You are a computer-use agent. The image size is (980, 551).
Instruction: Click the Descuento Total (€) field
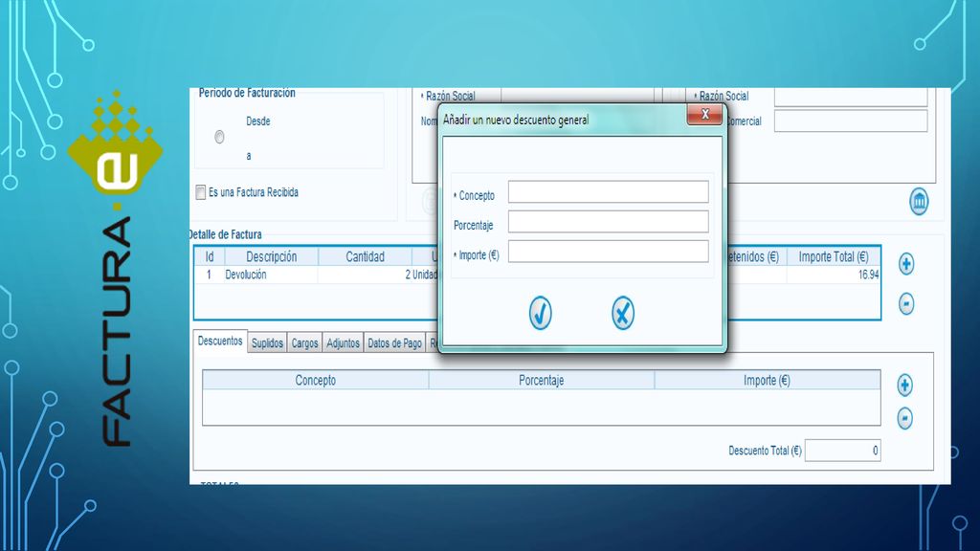842,451
